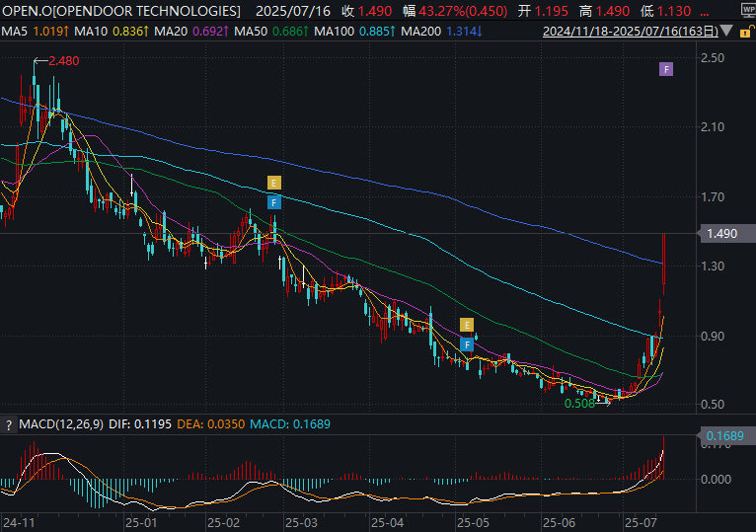Click the yellow E marker near February 2025
This screenshot has height=532, width=756.
coord(274,183)
